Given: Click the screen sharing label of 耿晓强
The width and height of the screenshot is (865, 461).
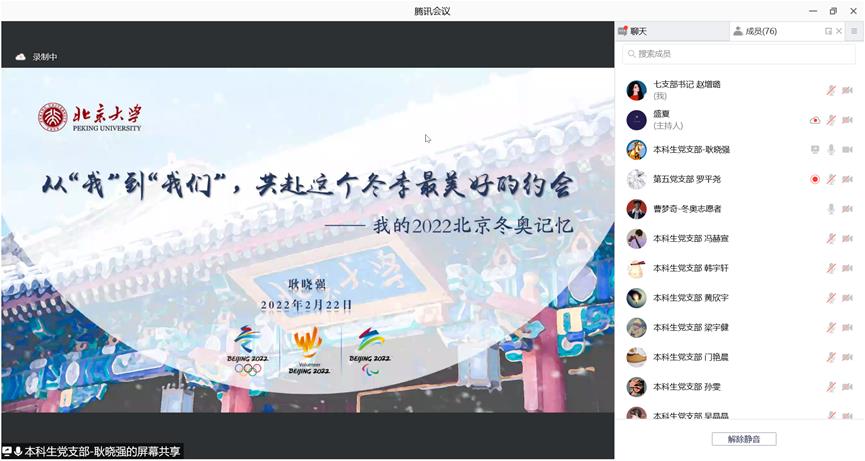Looking at the screenshot, I should tap(92, 452).
